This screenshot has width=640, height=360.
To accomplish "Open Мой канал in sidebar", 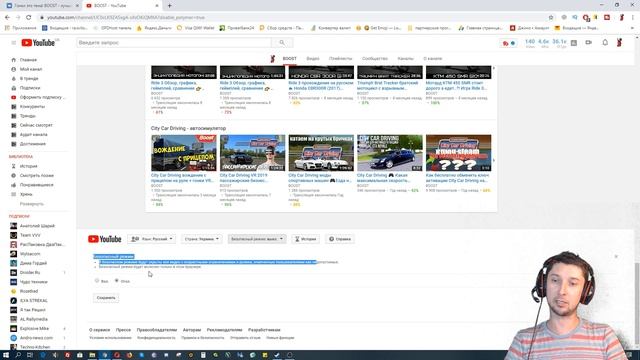I will [x=31, y=69].
